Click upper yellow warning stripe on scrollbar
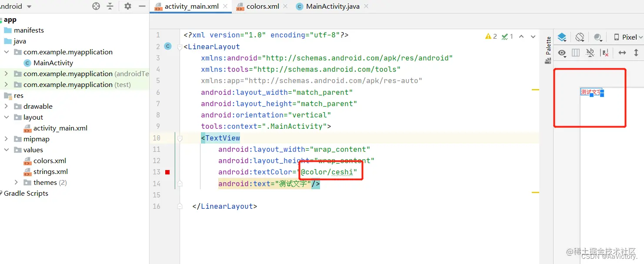644x264 pixels. [x=535, y=90]
